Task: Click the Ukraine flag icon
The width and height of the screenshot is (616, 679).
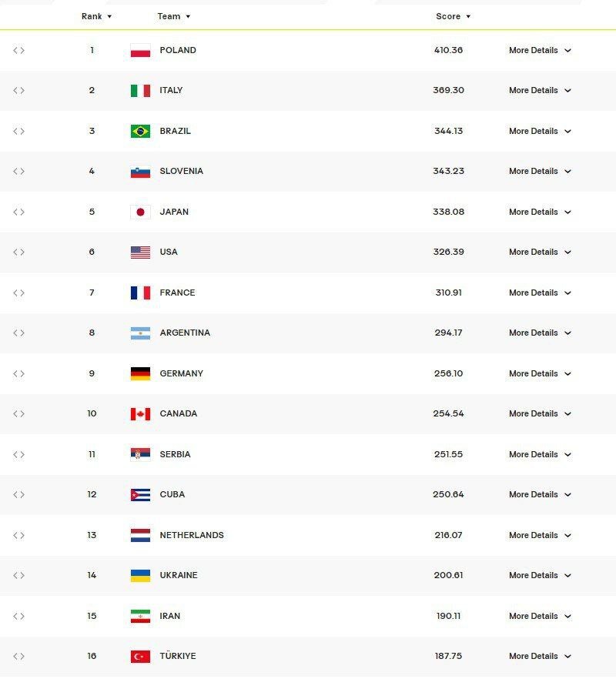Action: coord(140,576)
